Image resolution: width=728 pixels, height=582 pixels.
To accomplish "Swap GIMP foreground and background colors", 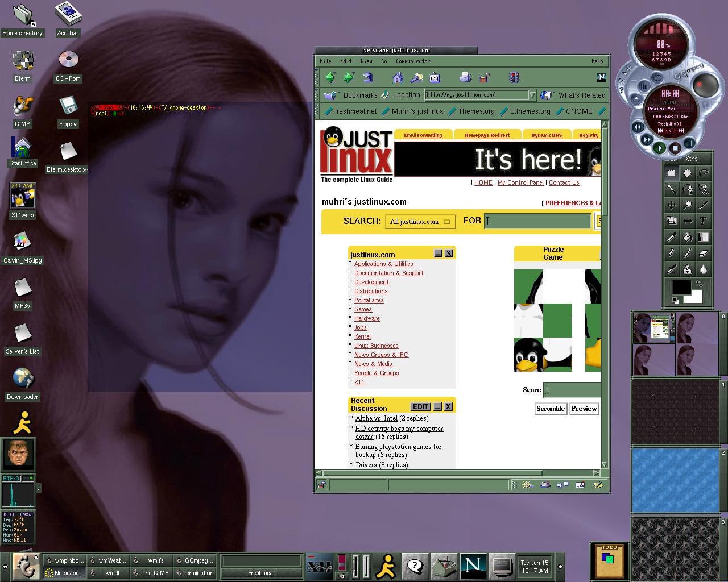I will [x=699, y=284].
